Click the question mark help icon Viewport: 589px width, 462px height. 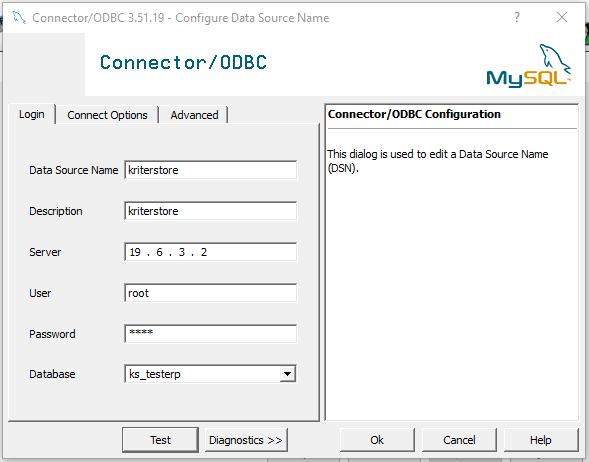(517, 17)
